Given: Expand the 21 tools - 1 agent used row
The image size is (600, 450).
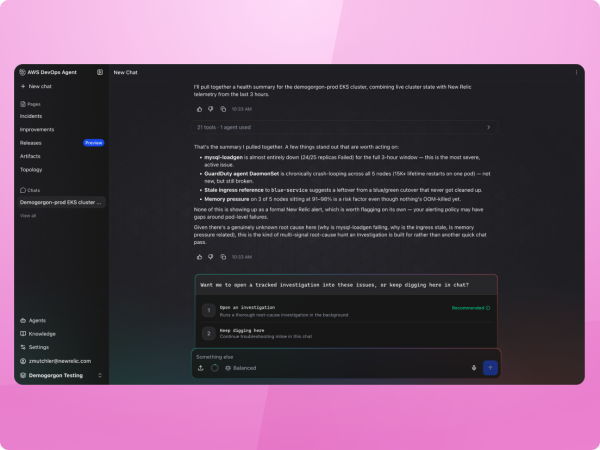Looking at the screenshot, I should (344, 127).
